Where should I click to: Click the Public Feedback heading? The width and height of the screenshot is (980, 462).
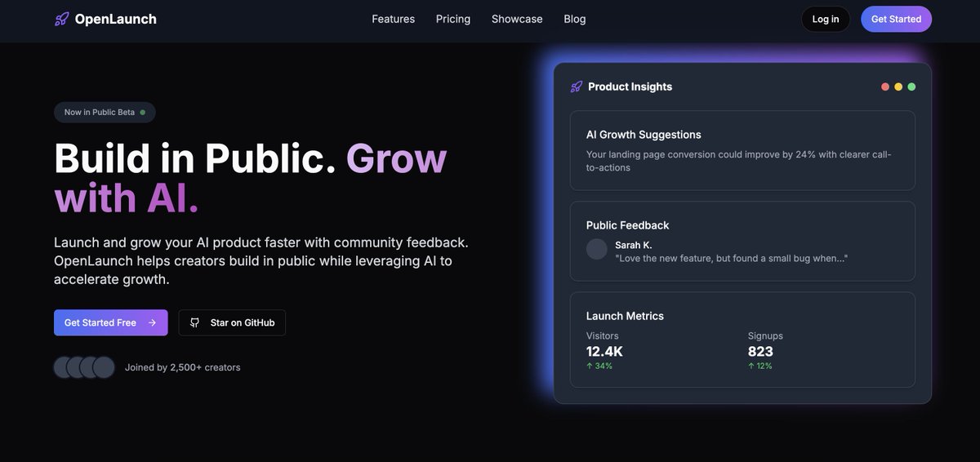(627, 225)
